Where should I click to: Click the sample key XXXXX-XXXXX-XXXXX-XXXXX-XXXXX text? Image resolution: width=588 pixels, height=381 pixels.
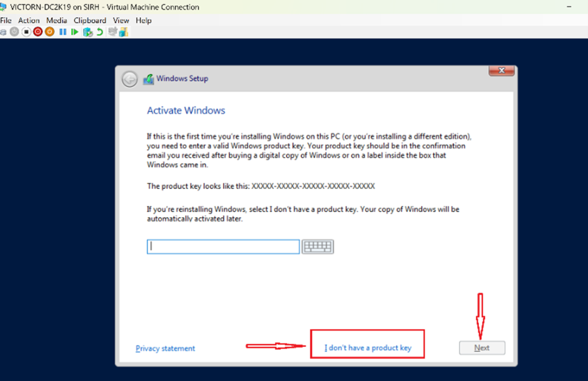click(x=313, y=186)
